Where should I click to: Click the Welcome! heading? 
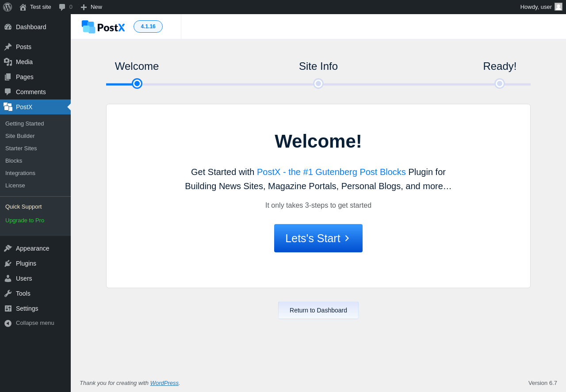tap(318, 141)
